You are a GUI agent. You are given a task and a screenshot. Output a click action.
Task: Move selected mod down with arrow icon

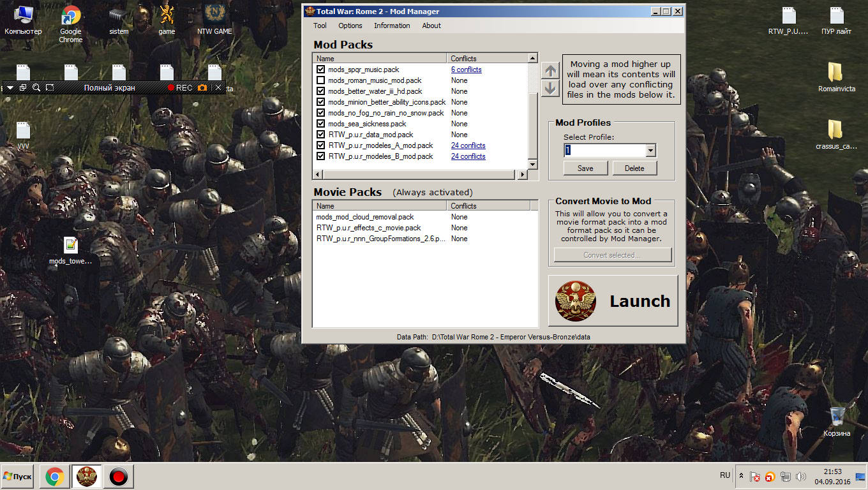pyautogui.click(x=550, y=89)
